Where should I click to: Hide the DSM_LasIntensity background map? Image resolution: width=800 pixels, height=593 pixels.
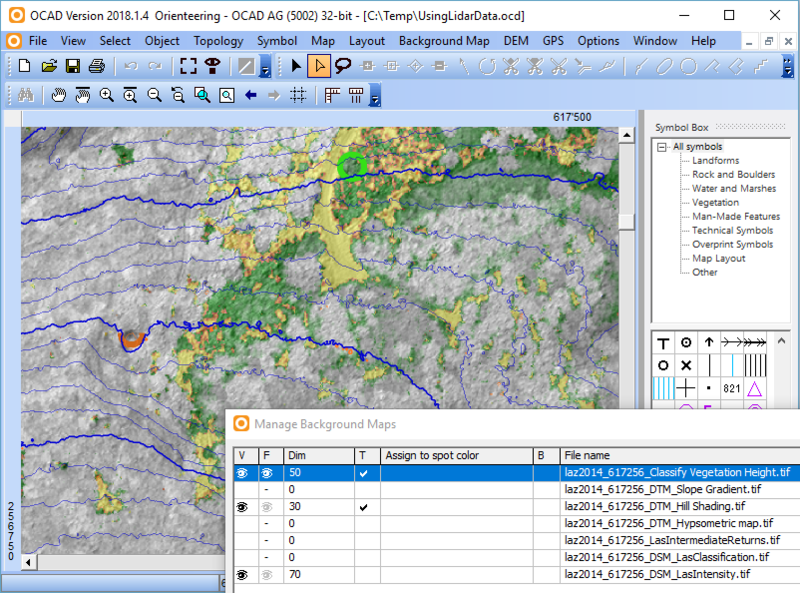point(242,575)
